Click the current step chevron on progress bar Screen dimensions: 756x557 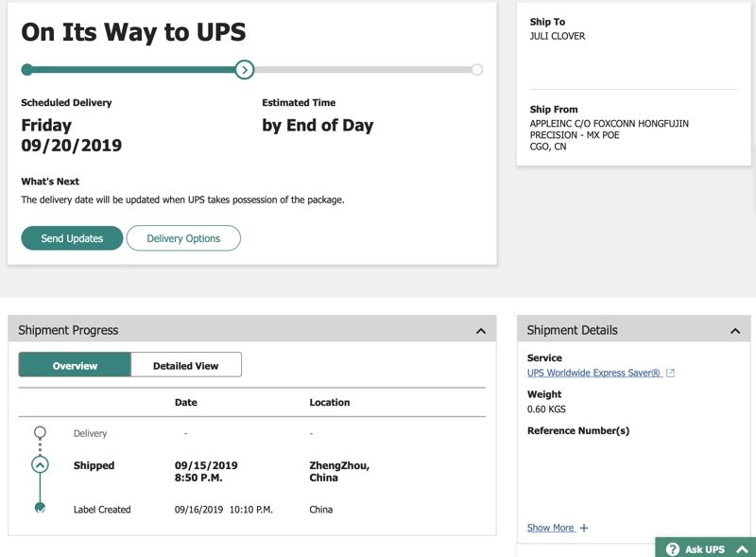coord(245,69)
